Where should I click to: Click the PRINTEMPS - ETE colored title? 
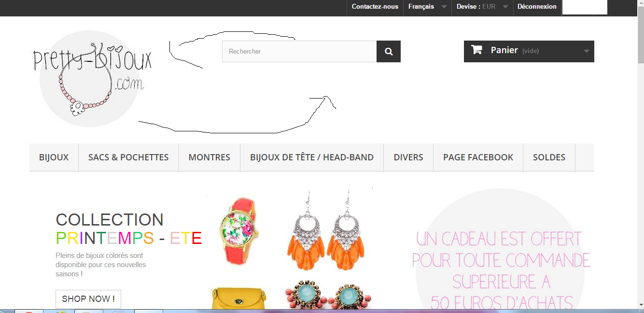128,238
